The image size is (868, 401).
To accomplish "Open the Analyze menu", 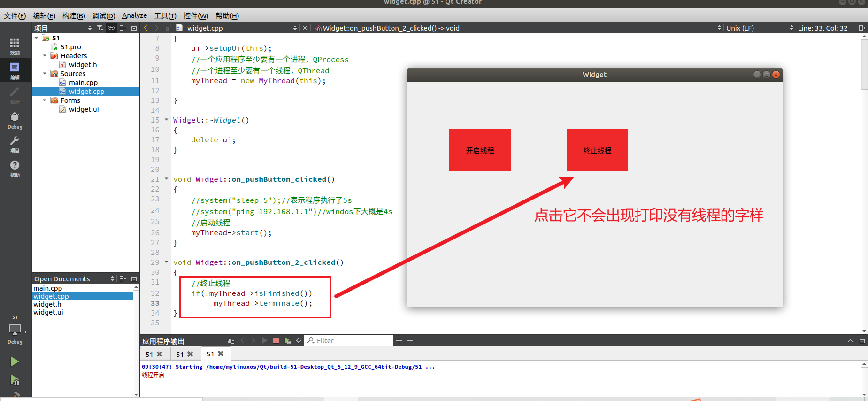I will tap(134, 16).
